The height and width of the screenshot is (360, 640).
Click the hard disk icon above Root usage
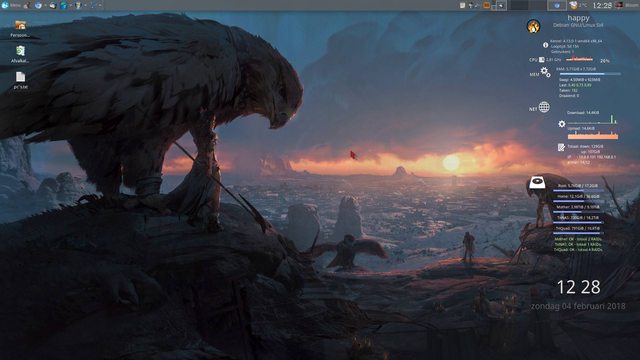(x=537, y=182)
